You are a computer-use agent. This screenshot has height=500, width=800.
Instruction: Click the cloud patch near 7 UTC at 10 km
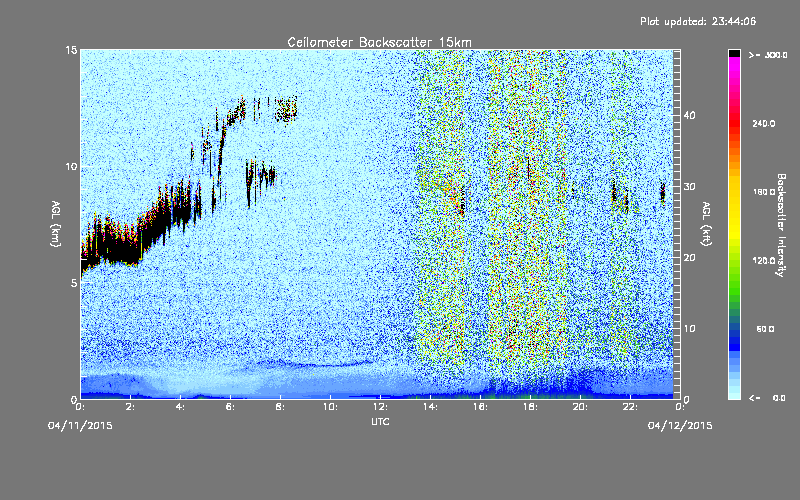point(260,179)
